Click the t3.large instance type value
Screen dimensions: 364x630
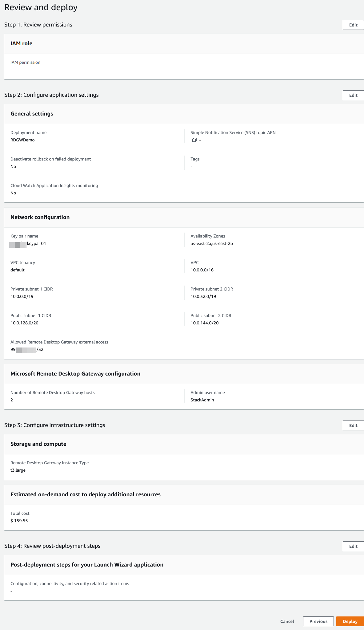click(18, 470)
